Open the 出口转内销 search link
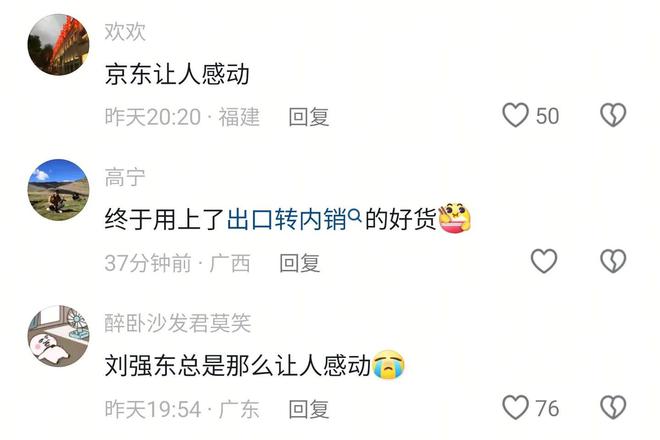The height and width of the screenshot is (440, 660). click(x=287, y=219)
